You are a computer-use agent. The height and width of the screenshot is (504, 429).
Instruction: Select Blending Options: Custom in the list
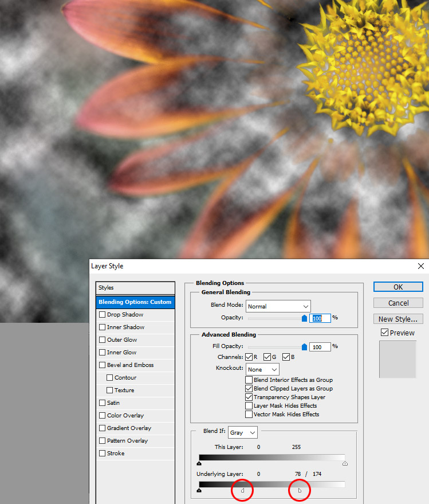coord(135,302)
